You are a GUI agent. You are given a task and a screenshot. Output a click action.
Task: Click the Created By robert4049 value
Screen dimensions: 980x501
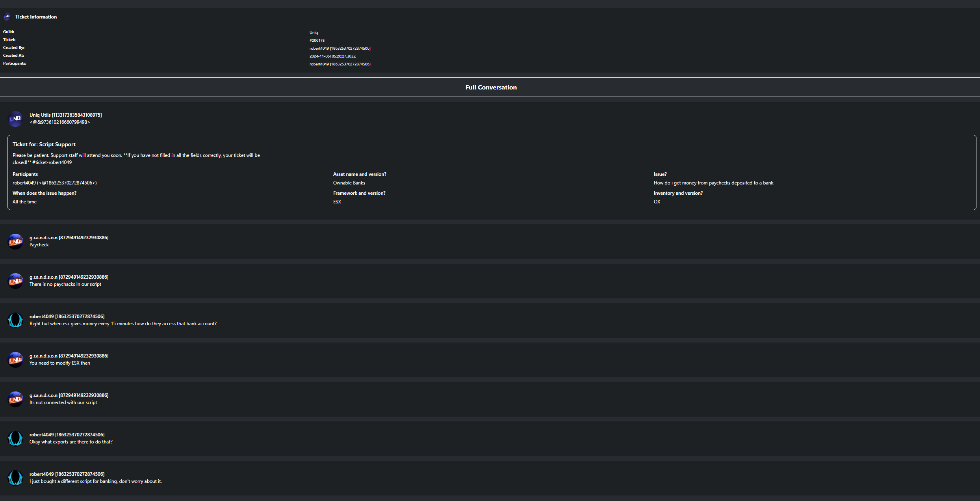point(340,48)
